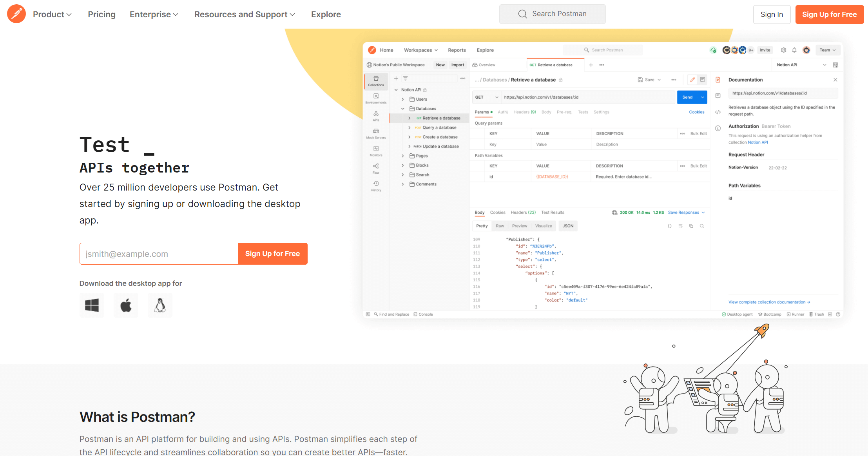Click the rocket illustration
Viewport: 868px width, 456px height.
[762, 330]
